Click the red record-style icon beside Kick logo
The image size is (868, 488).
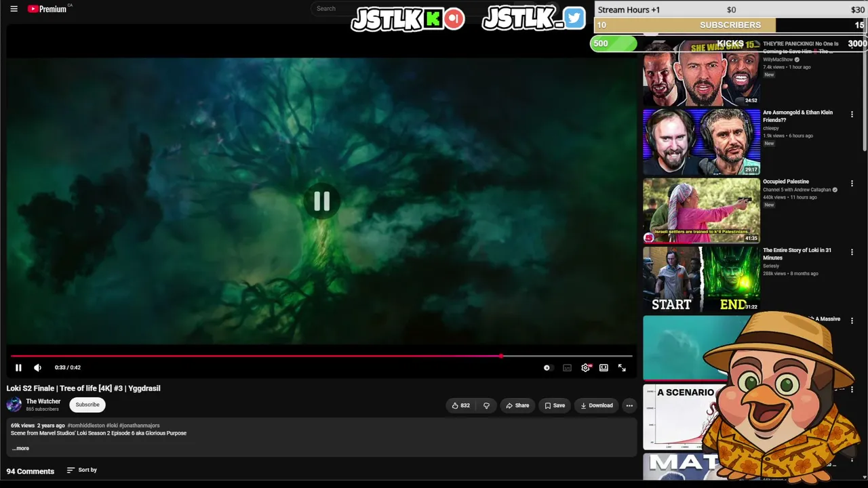[454, 19]
